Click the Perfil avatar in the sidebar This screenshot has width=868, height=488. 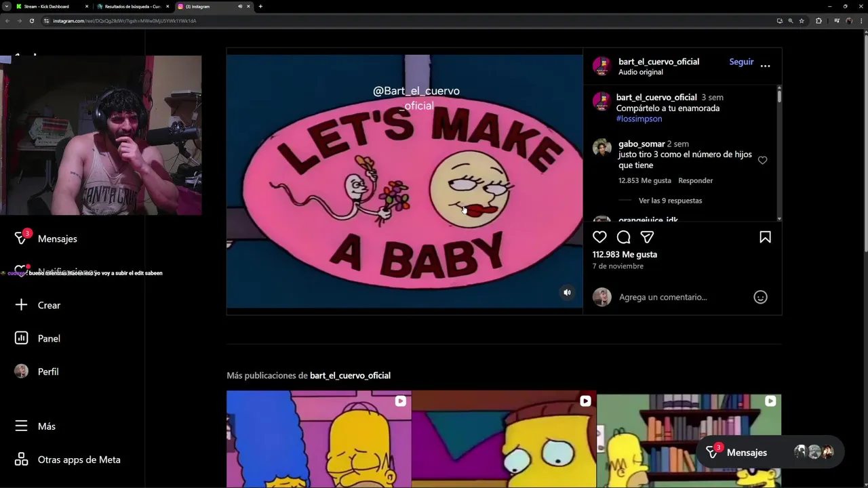pos(22,371)
